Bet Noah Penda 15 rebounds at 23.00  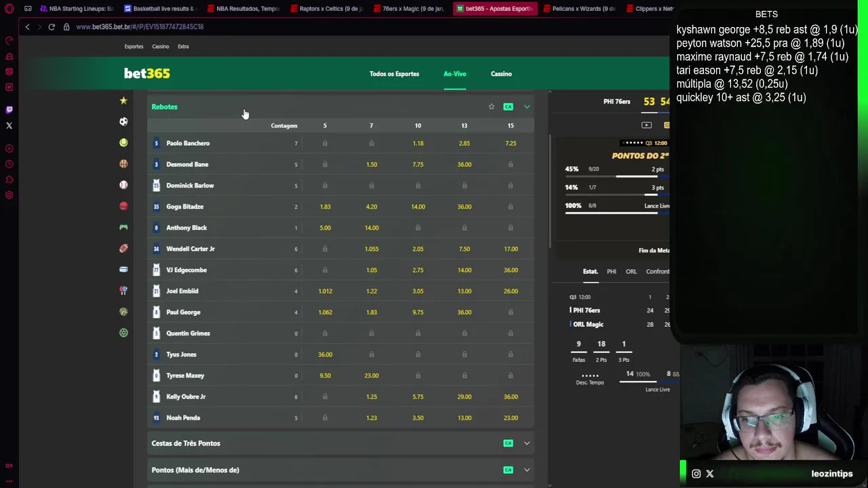coord(511,418)
